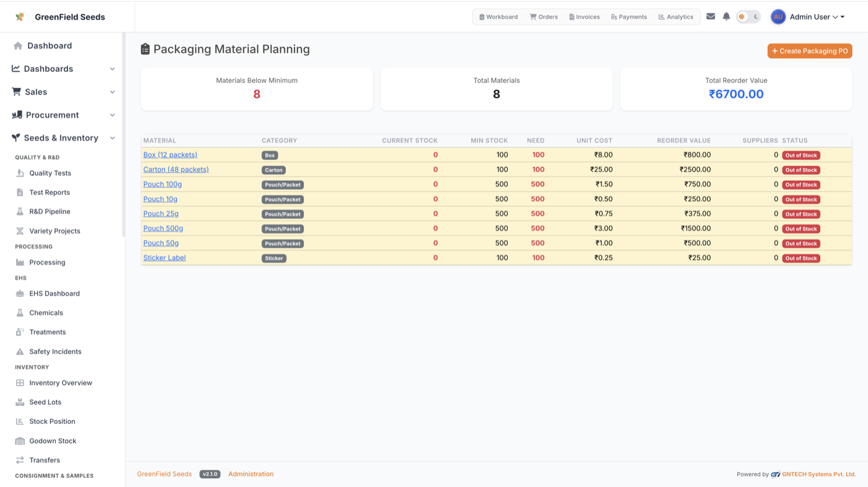The height and width of the screenshot is (487, 868).
Task: Click the Administration footer link
Action: [250, 474]
